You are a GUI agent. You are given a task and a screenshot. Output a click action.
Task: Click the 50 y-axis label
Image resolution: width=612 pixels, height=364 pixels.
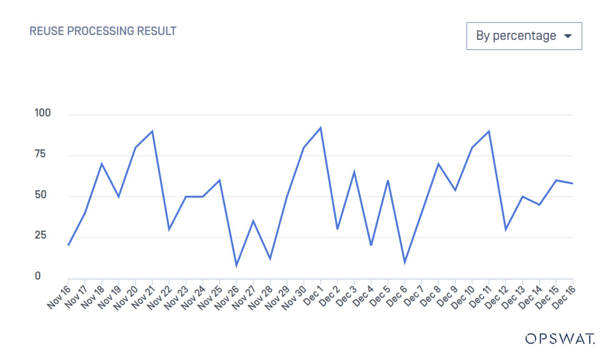pos(41,195)
